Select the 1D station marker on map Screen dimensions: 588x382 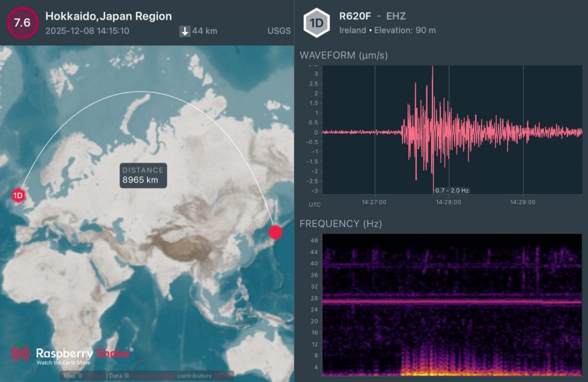18,195
